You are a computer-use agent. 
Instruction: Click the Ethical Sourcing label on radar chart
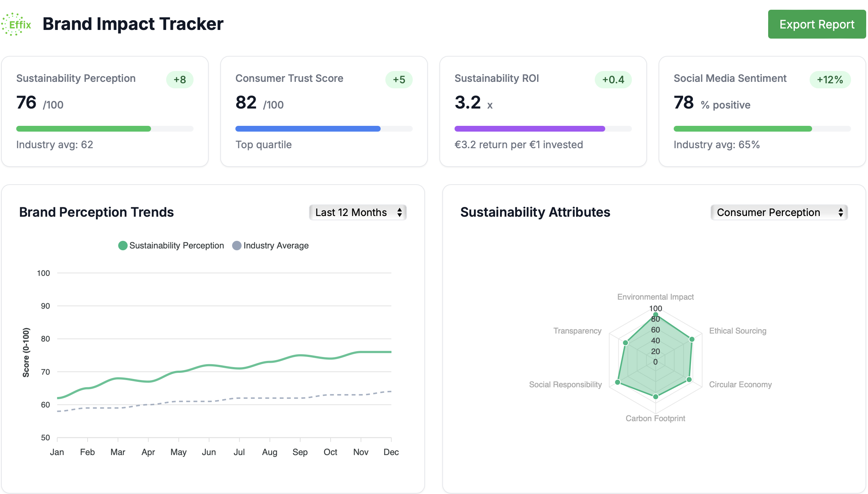pyautogui.click(x=738, y=330)
